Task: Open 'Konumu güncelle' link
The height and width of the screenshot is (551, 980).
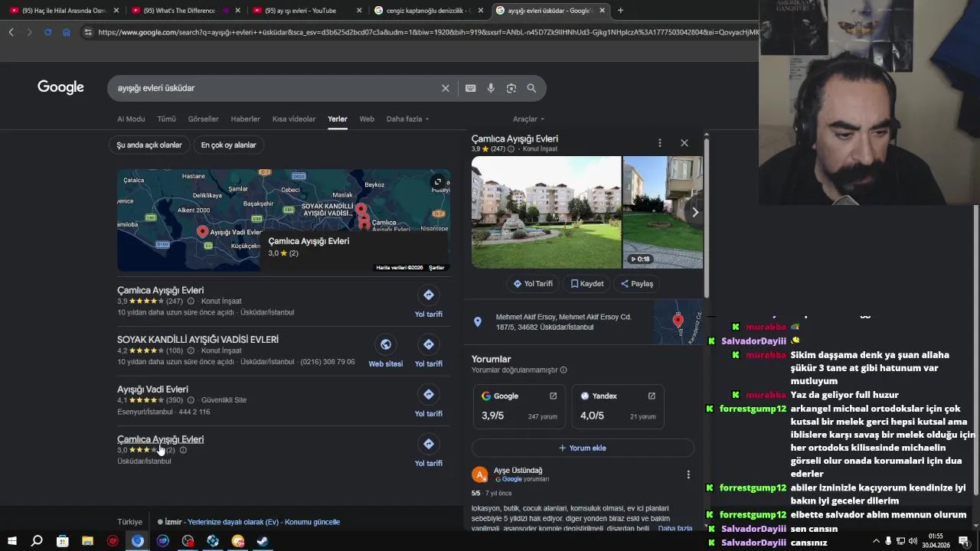Action: pos(312,522)
